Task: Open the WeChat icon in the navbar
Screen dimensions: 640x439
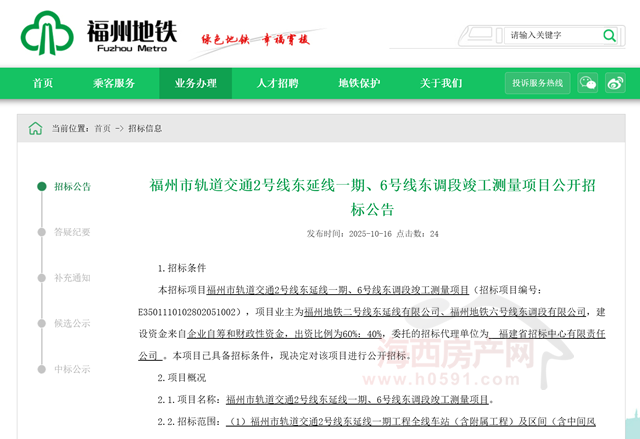Action: tap(588, 83)
